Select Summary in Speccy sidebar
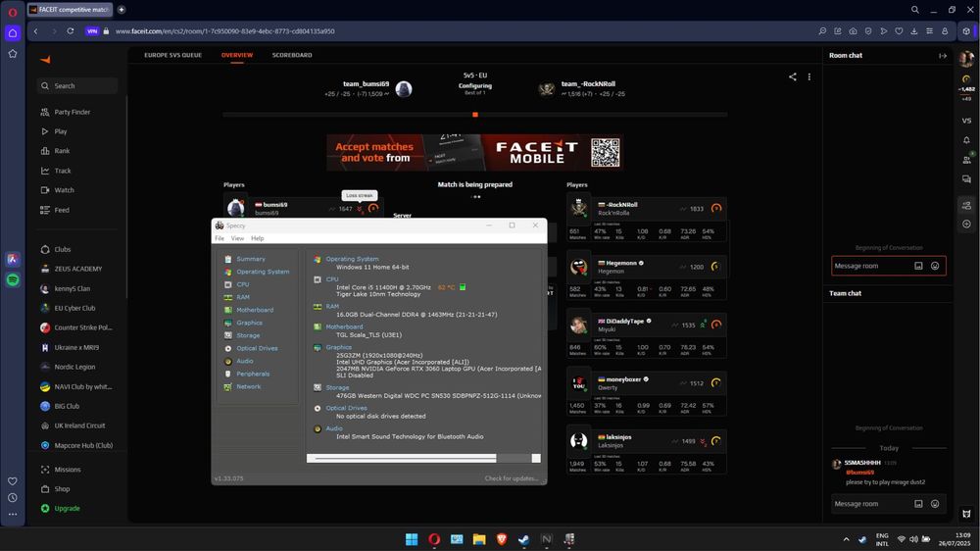The image size is (980, 551). pyautogui.click(x=251, y=259)
